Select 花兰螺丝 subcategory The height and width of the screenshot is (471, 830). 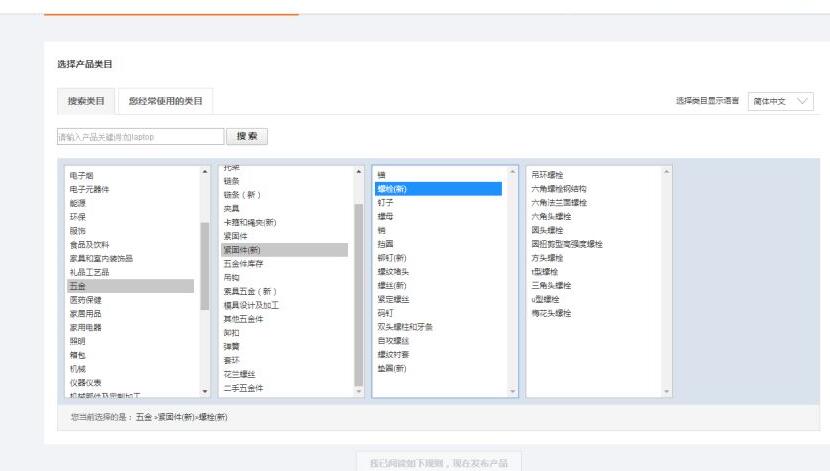click(x=239, y=374)
